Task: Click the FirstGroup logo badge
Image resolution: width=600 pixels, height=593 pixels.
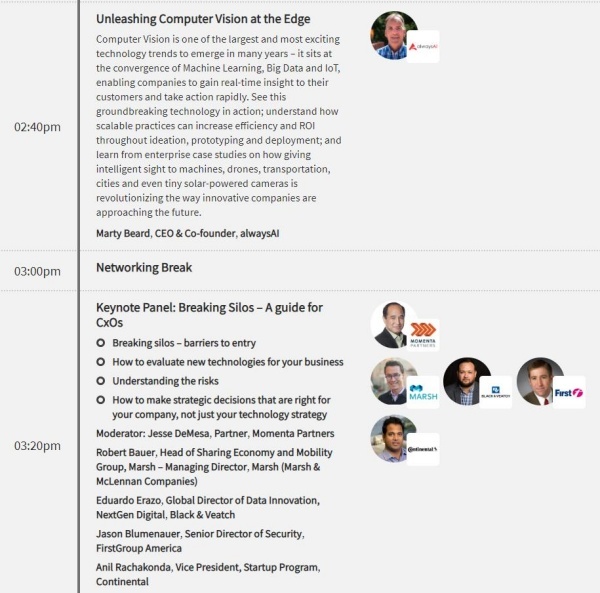Action: click(569, 392)
